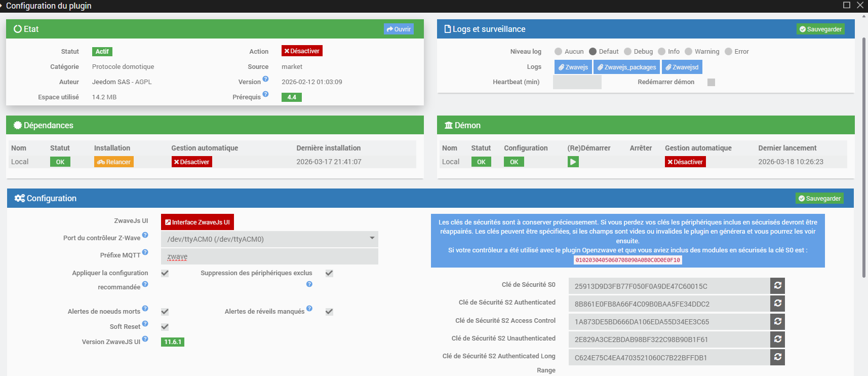Set log level to Info
The width and height of the screenshot is (868, 376).
661,52
